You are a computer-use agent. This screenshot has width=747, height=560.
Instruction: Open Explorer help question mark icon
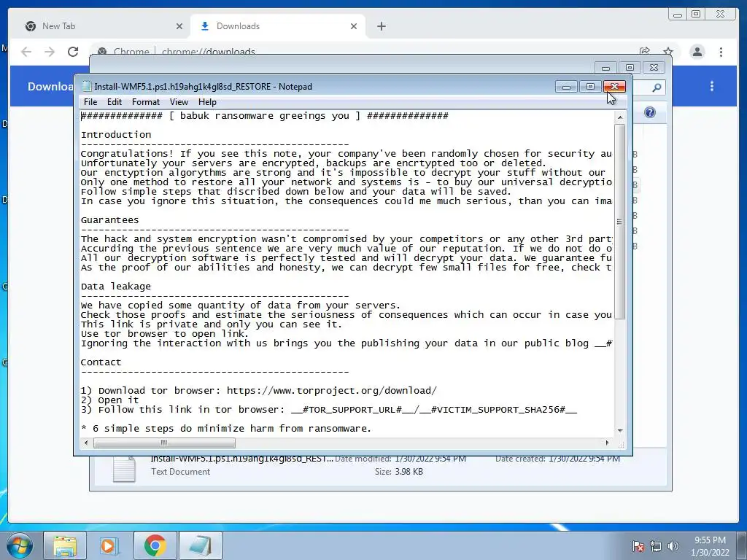coord(650,112)
